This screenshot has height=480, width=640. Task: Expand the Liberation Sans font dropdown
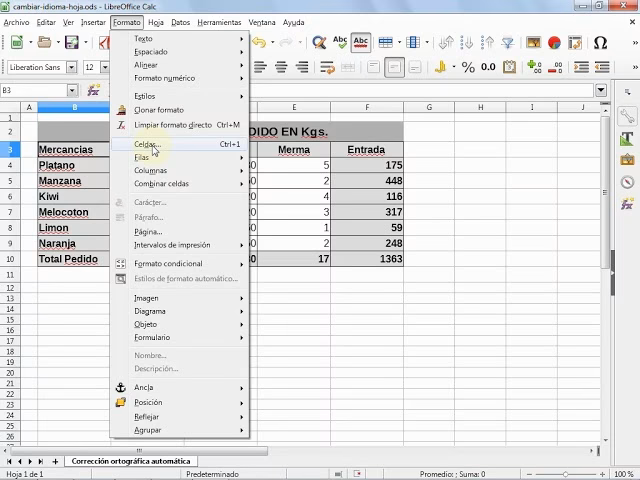click(73, 67)
